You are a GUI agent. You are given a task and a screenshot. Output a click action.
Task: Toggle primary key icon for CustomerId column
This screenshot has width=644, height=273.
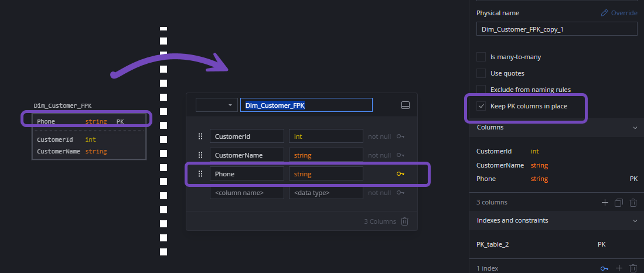(400, 136)
